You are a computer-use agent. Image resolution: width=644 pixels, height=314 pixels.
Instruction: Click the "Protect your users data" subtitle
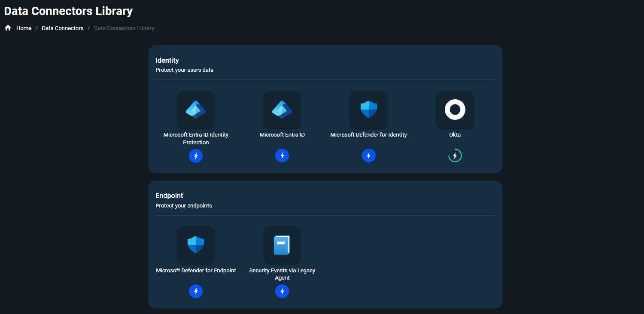[x=184, y=70]
